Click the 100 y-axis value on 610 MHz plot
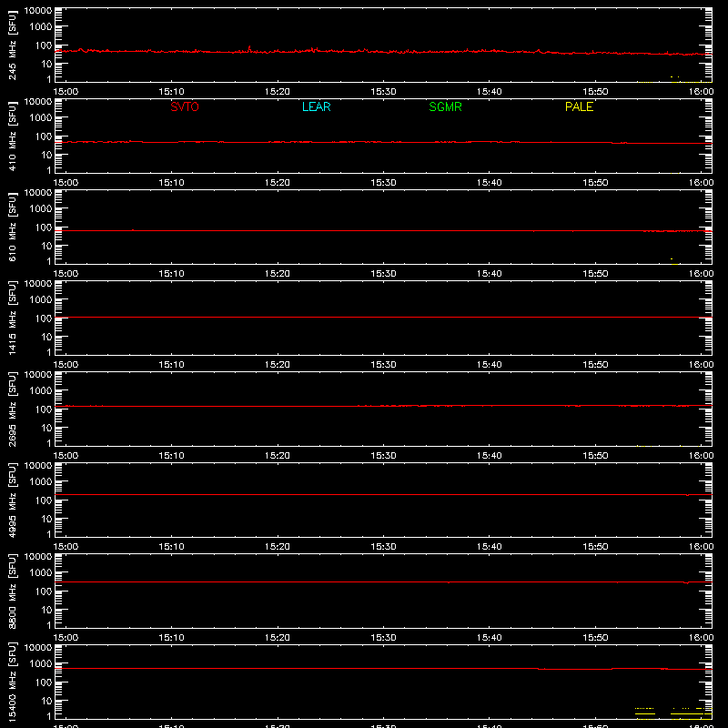 tap(44, 227)
